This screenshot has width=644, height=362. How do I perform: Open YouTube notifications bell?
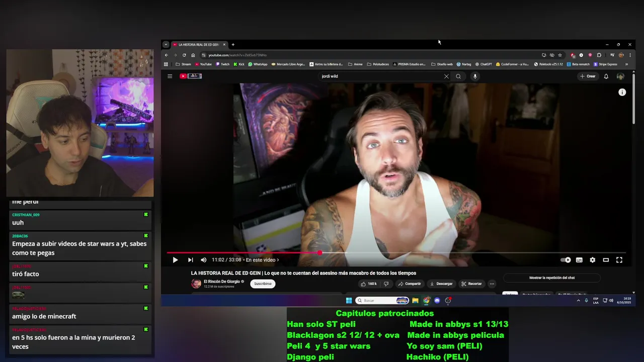point(606,76)
